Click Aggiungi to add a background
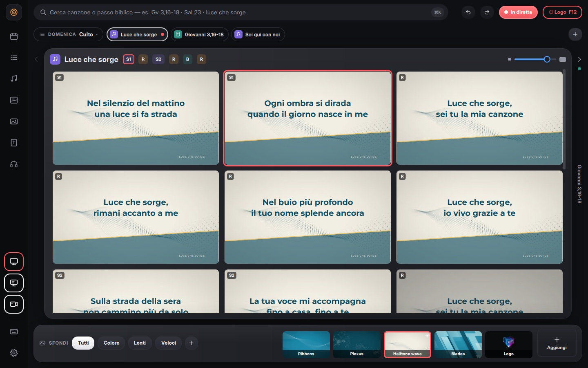The image size is (588, 368). (557, 343)
